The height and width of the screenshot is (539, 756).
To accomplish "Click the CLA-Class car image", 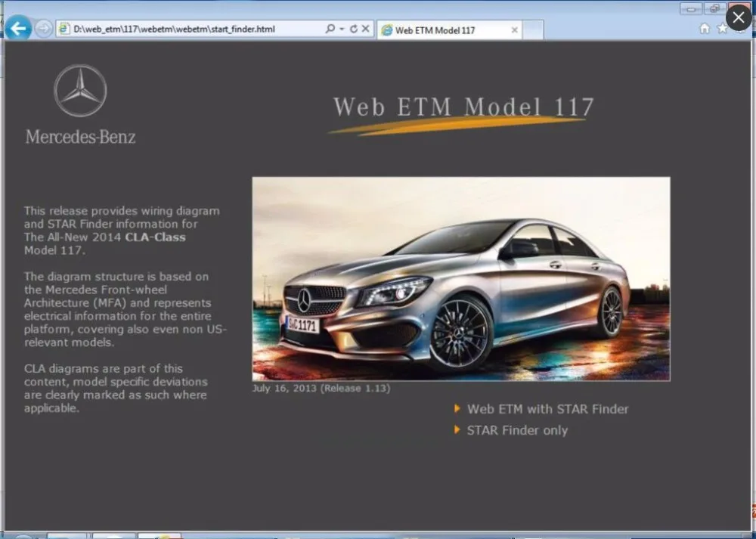I will click(461, 279).
